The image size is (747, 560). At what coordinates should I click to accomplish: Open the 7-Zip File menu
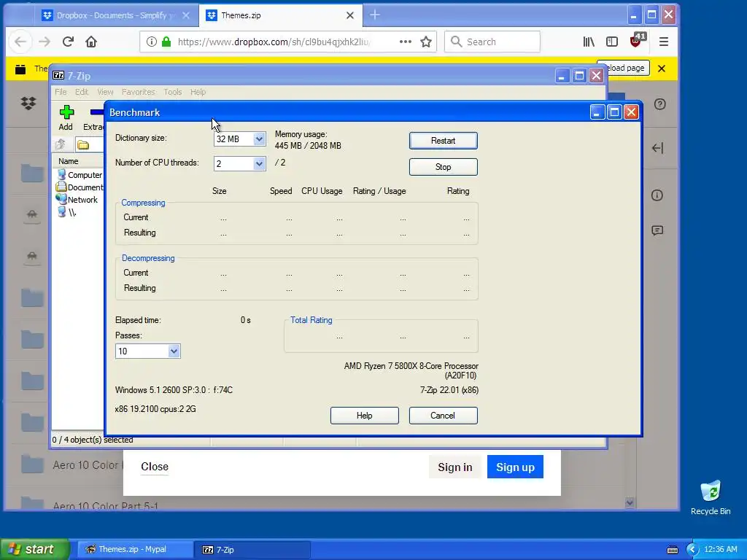click(x=61, y=92)
